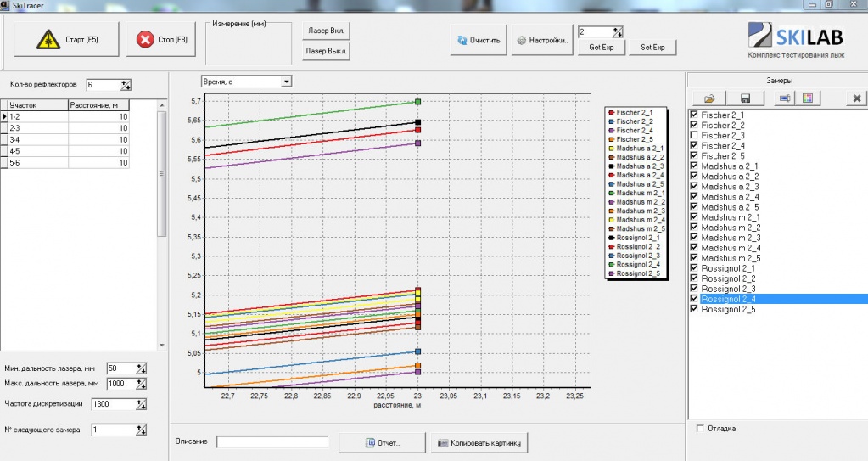Select the 3-4 section row
Viewport: 868px width, 461px height.
pos(64,139)
